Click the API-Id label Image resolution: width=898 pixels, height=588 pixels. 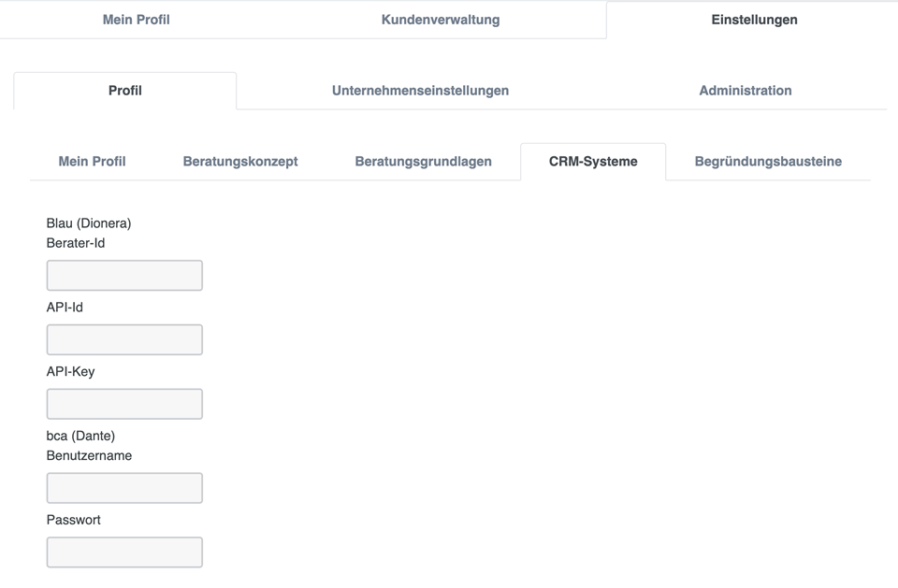coord(65,308)
